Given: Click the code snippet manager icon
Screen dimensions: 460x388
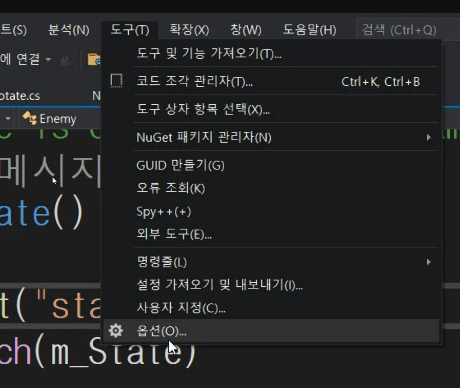Looking at the screenshot, I should [116, 81].
